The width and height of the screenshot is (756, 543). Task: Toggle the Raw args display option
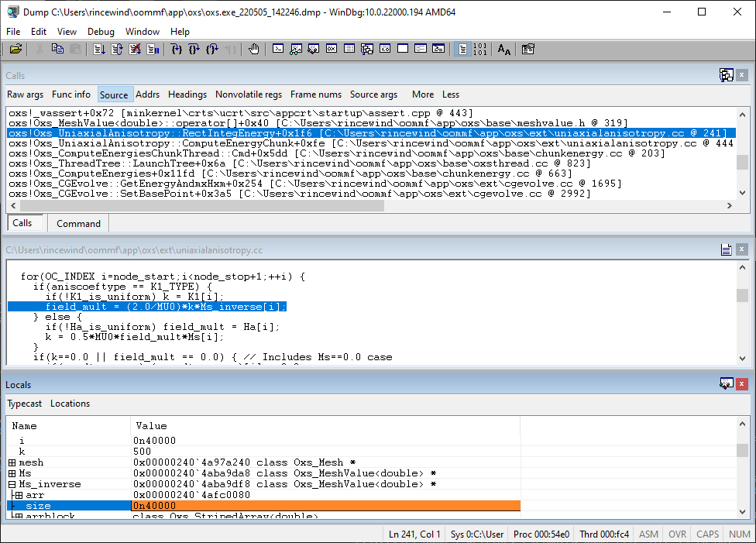pos(26,95)
